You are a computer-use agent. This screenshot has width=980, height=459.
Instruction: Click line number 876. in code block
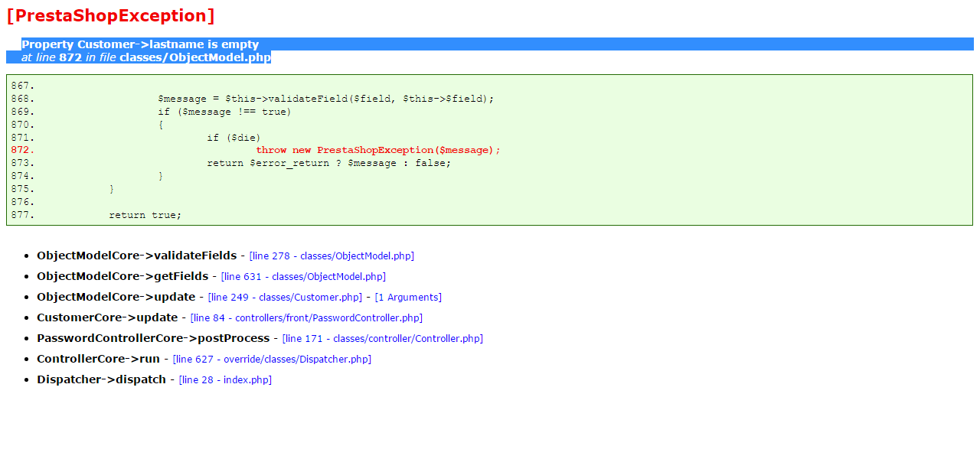23,202
